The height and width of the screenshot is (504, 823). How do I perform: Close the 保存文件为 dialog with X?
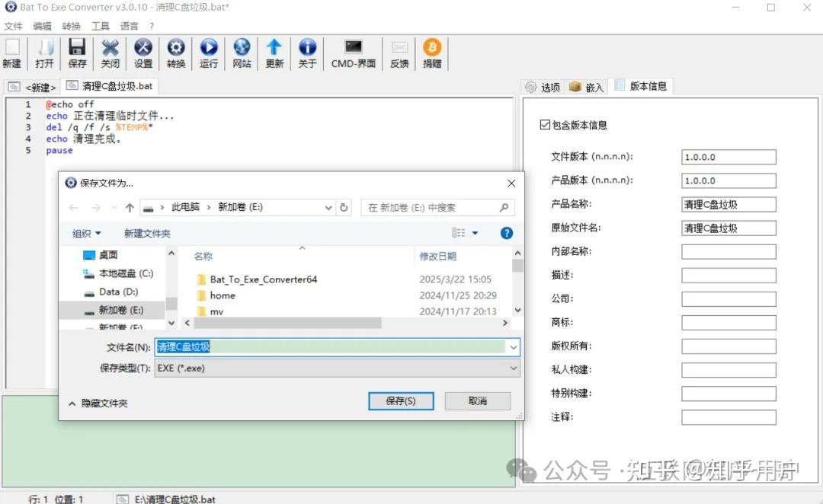click(x=511, y=183)
